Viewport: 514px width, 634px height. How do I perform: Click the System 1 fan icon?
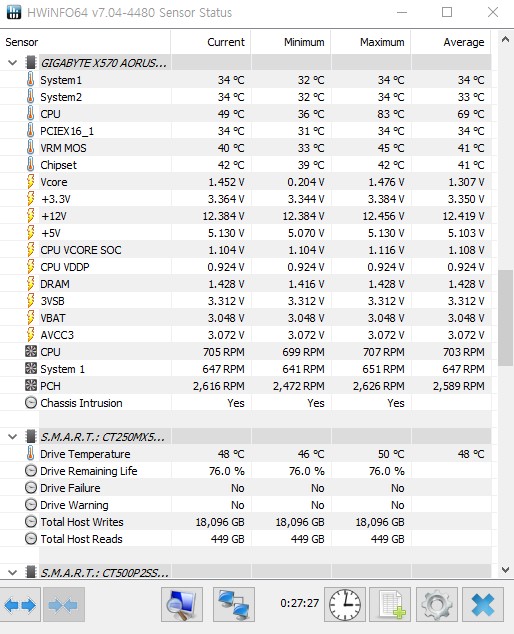coord(31,368)
